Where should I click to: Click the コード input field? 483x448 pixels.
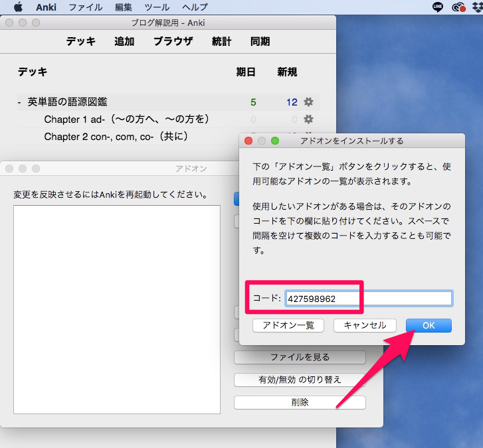tap(369, 299)
